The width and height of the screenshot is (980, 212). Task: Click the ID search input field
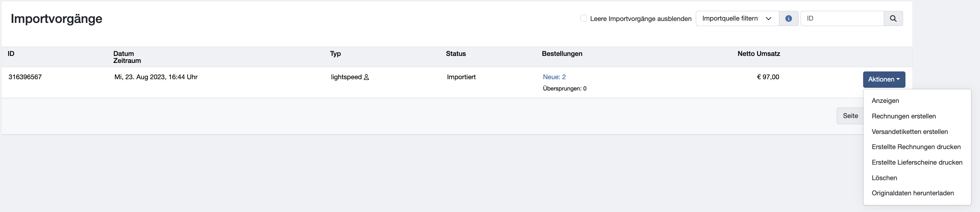pyautogui.click(x=842, y=19)
